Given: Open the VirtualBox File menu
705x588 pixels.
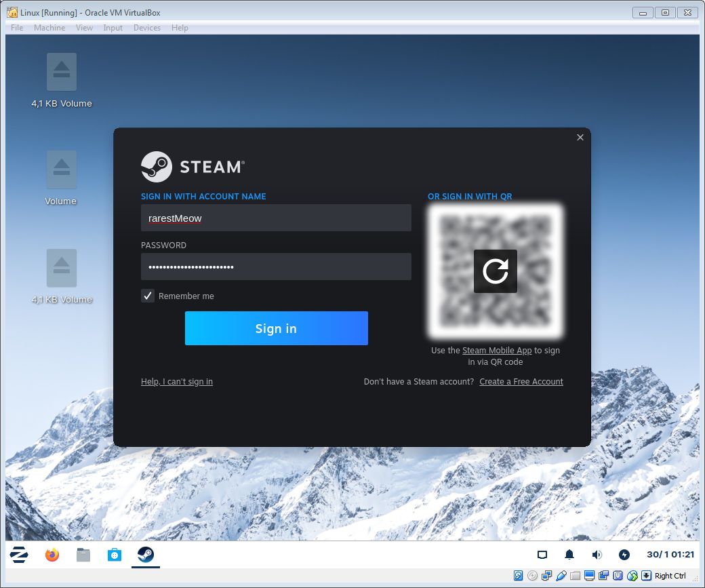Looking at the screenshot, I should tap(17, 28).
